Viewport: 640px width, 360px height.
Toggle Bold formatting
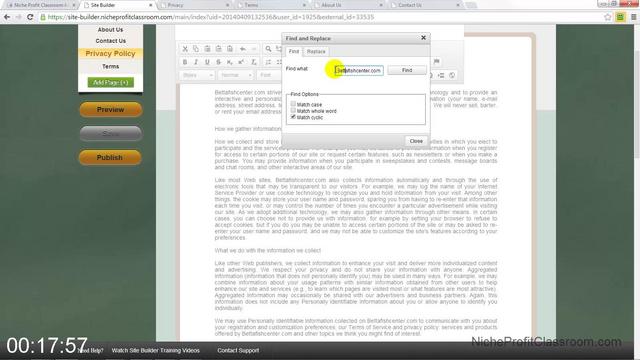[185, 62]
